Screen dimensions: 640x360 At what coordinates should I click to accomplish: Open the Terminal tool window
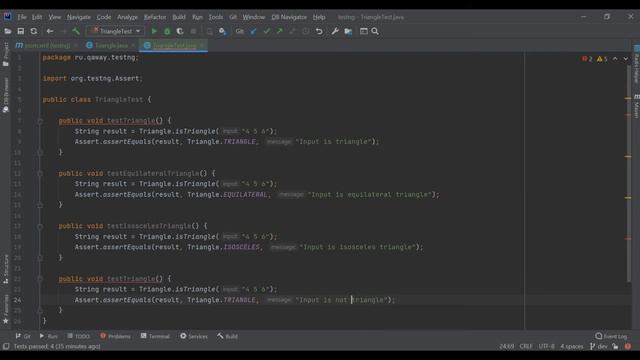coord(155,336)
